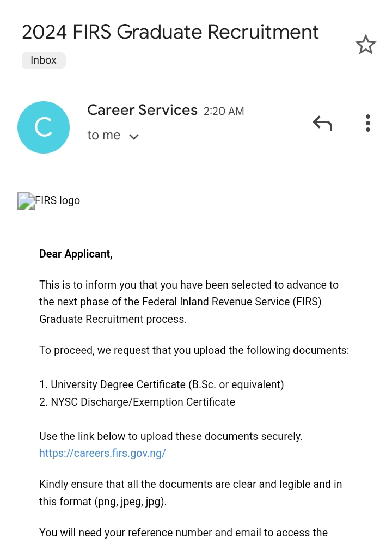
Task: Click the "to me" recipient text
Action: pos(103,135)
